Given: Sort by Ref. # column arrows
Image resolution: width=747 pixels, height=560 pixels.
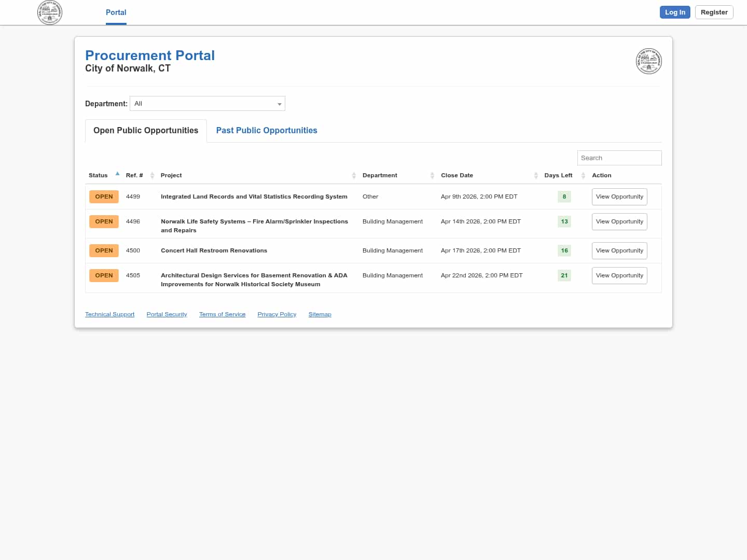Looking at the screenshot, I should pos(152,175).
